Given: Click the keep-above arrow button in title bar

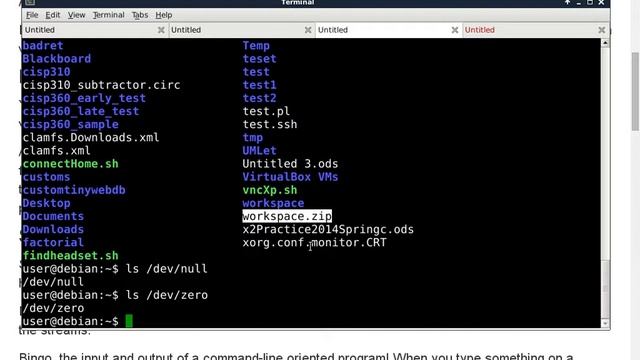Looking at the screenshot, I should (567, 2).
